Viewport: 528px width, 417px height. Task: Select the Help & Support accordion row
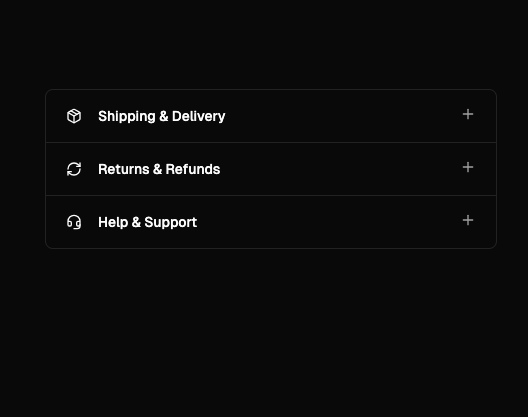point(271,222)
